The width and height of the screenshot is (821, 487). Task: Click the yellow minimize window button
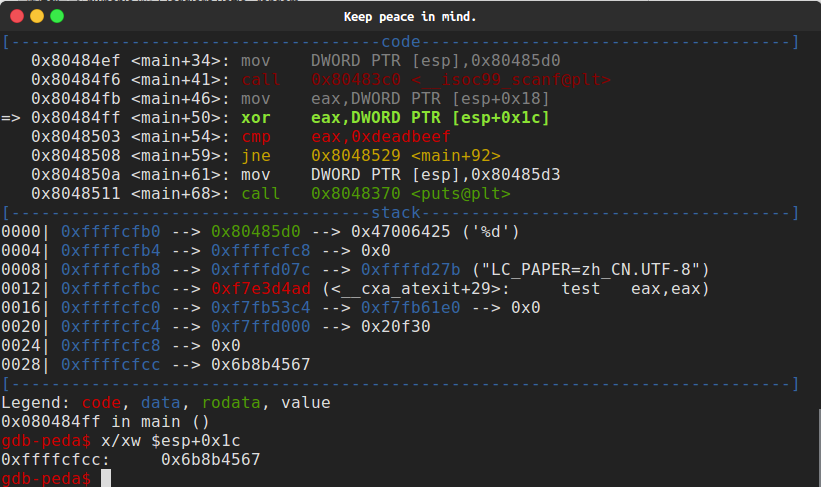click(37, 16)
